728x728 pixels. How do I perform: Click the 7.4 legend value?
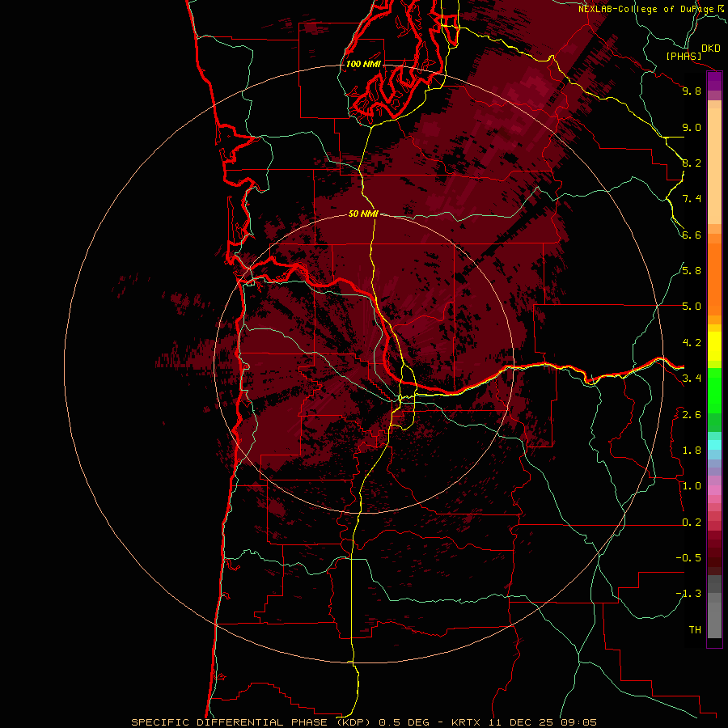[692, 199]
